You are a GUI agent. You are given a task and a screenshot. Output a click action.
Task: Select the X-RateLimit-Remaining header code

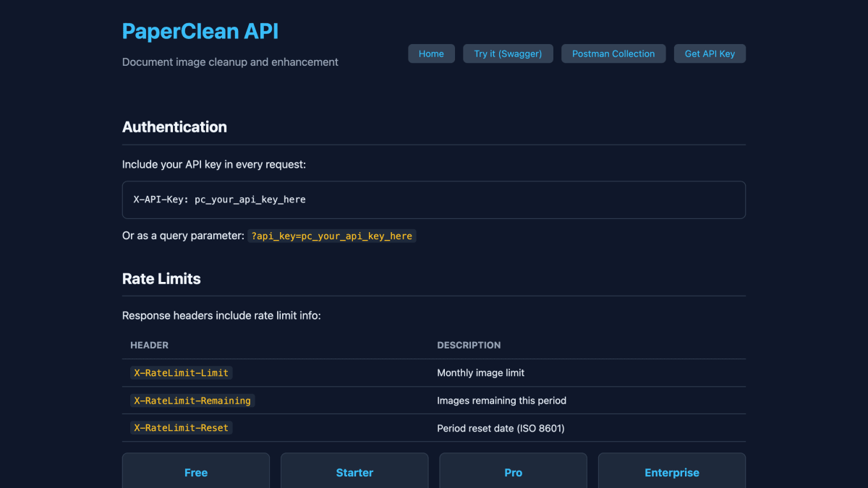coord(192,401)
